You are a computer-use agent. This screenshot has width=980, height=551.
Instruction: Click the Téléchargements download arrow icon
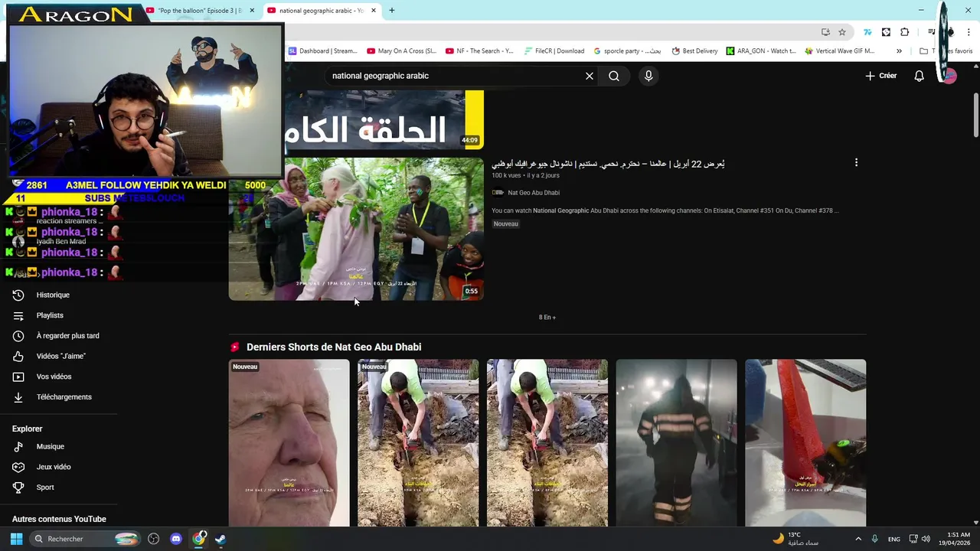tap(18, 396)
